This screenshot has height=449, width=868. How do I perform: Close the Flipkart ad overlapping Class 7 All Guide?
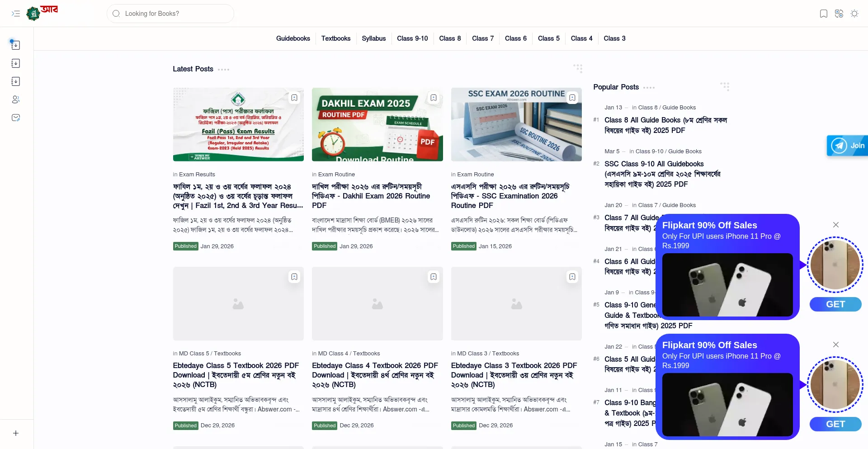[x=836, y=225]
